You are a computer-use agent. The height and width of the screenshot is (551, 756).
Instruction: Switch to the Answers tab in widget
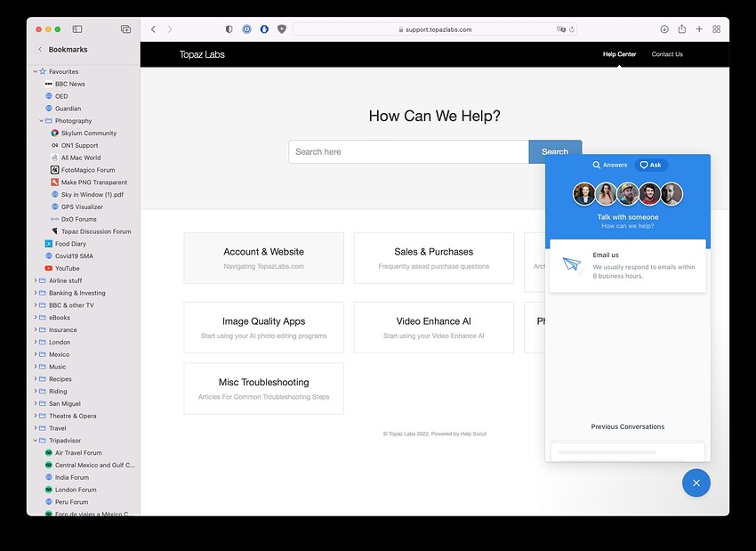click(x=610, y=165)
